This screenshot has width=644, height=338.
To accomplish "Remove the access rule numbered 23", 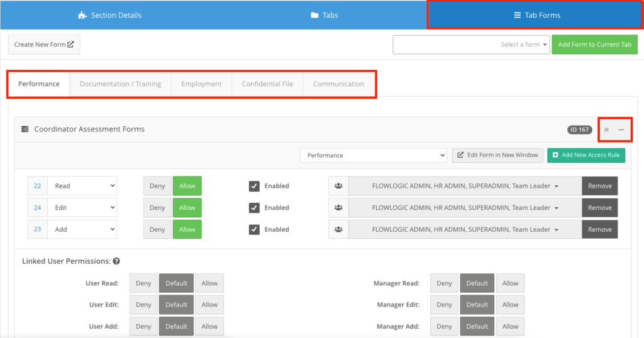I will click(x=599, y=230).
